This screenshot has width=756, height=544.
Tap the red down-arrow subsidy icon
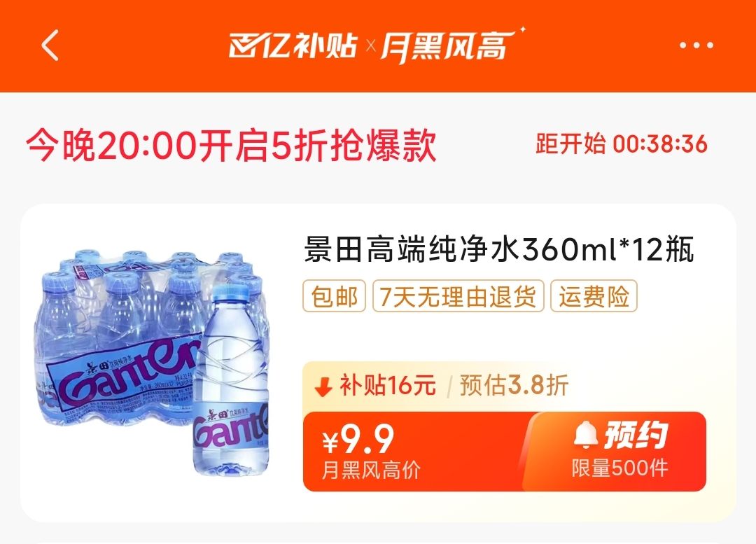pyautogui.click(x=323, y=386)
